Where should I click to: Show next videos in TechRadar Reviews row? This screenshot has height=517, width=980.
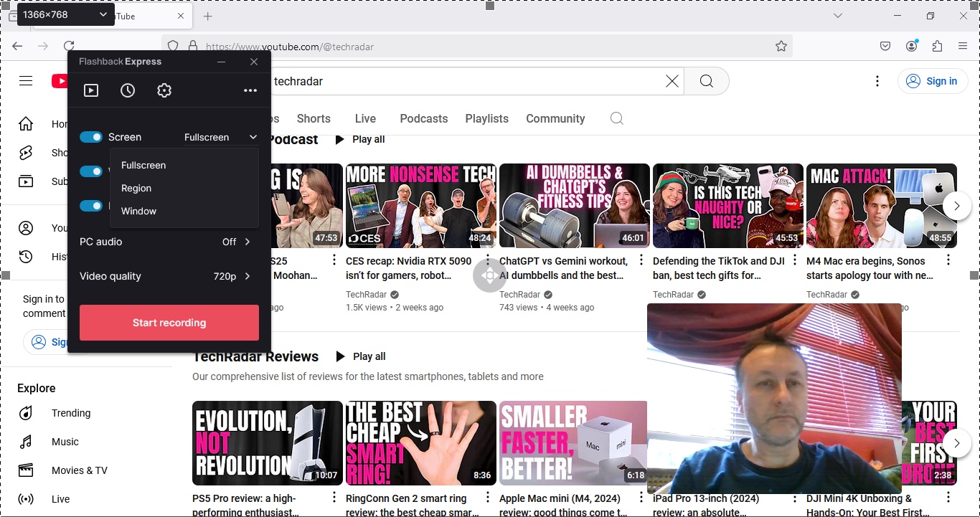957,443
